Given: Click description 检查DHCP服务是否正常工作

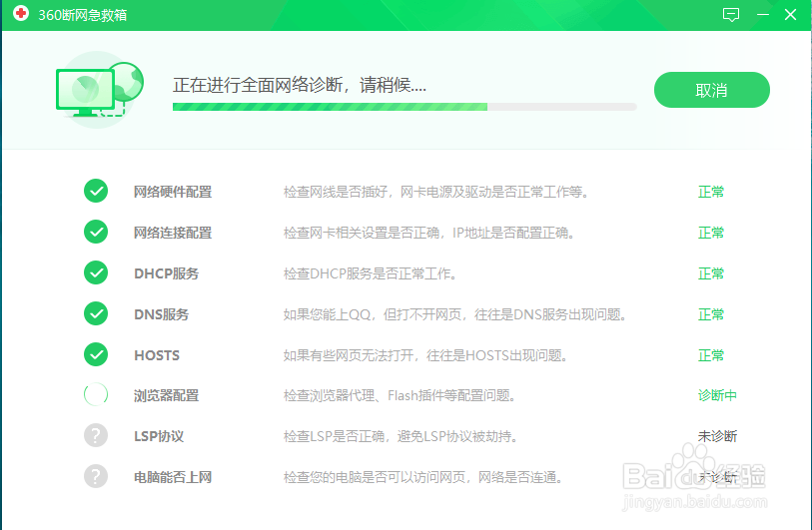Looking at the screenshot, I should (x=370, y=273).
